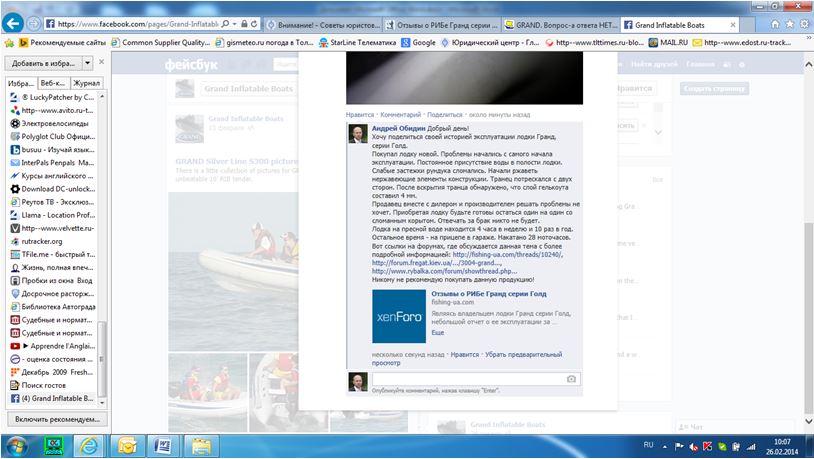814x459 pixels.
Task: Open the MAIL.RU favorites bar link
Action: click(x=668, y=43)
